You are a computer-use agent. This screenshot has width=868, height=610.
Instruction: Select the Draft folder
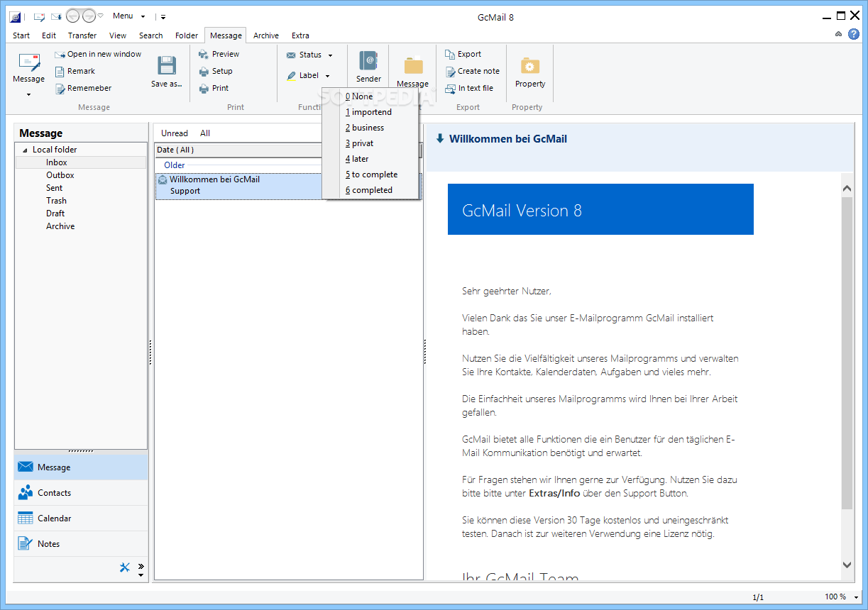[55, 213]
